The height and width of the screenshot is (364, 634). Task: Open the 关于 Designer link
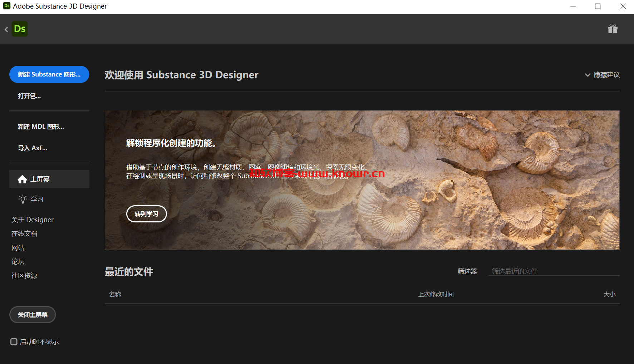(x=33, y=220)
